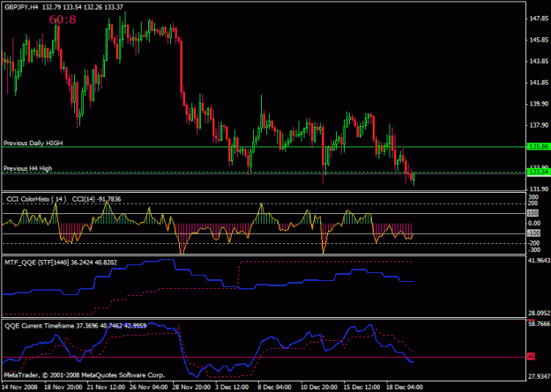Click 131.90 on the price axis
This screenshot has height=392, width=551.
pos(539,189)
